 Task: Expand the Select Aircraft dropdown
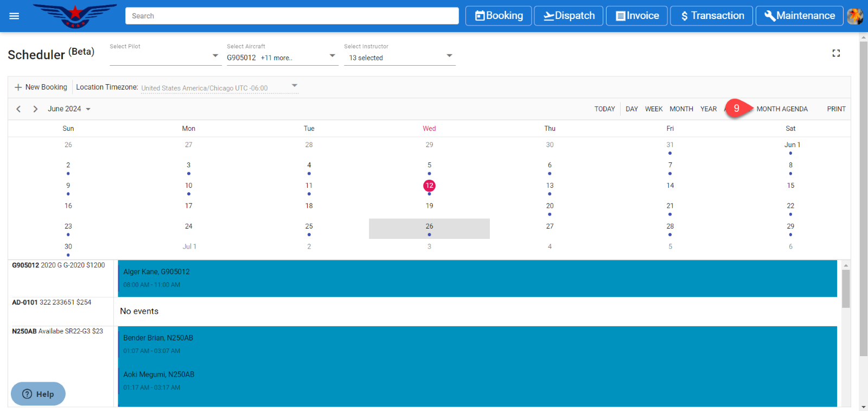282,58
